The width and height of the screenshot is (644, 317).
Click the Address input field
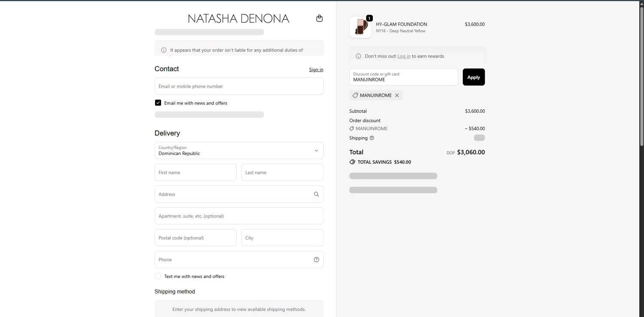point(239,194)
